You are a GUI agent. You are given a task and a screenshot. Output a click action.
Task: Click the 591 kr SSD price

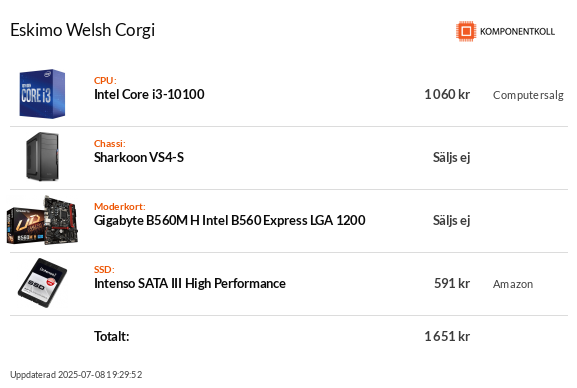[452, 283]
